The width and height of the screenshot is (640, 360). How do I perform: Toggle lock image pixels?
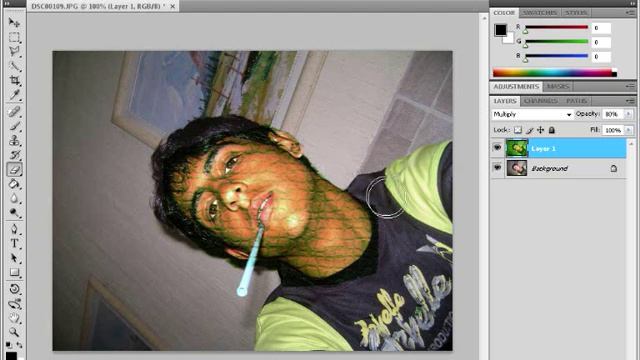click(529, 130)
